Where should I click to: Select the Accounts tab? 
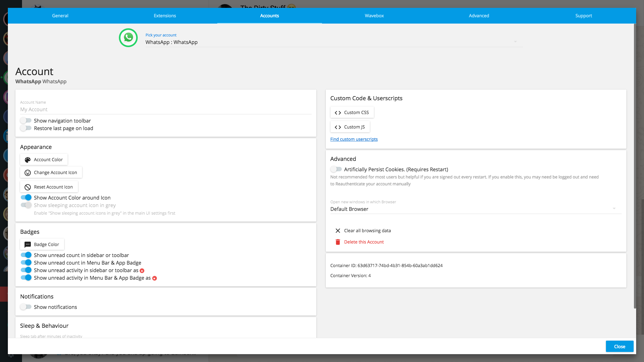tap(269, 16)
